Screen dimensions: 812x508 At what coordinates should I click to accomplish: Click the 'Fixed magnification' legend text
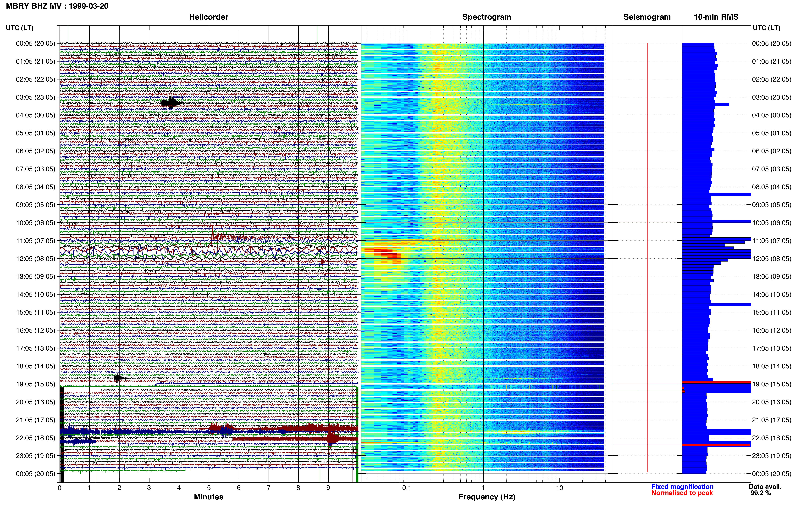coord(682,486)
